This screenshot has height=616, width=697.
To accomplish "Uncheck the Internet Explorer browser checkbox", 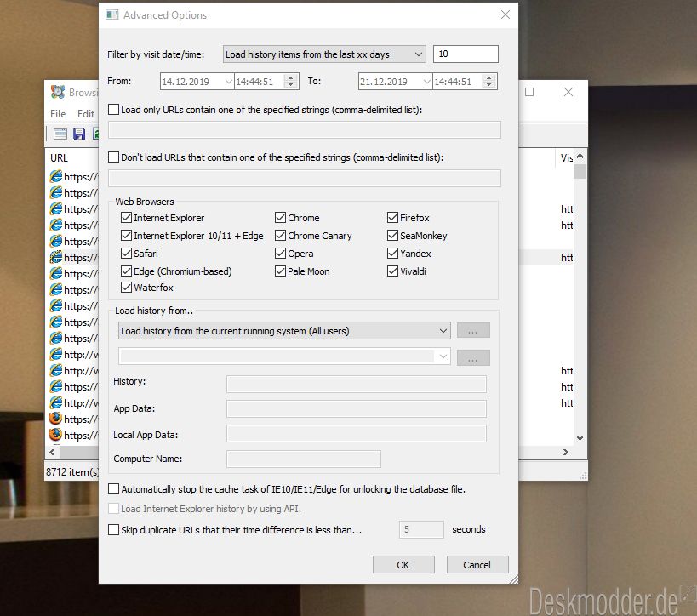I will [126, 217].
